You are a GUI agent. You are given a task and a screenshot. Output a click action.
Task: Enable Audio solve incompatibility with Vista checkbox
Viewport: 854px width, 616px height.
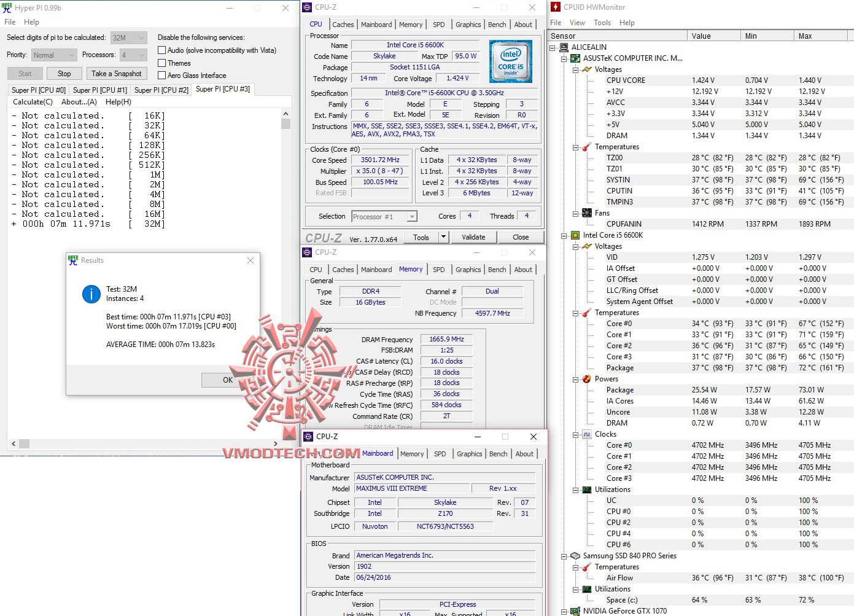[x=162, y=50]
